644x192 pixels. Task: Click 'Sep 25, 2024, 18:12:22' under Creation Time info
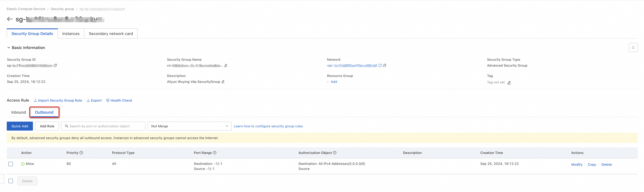[x=26, y=82]
